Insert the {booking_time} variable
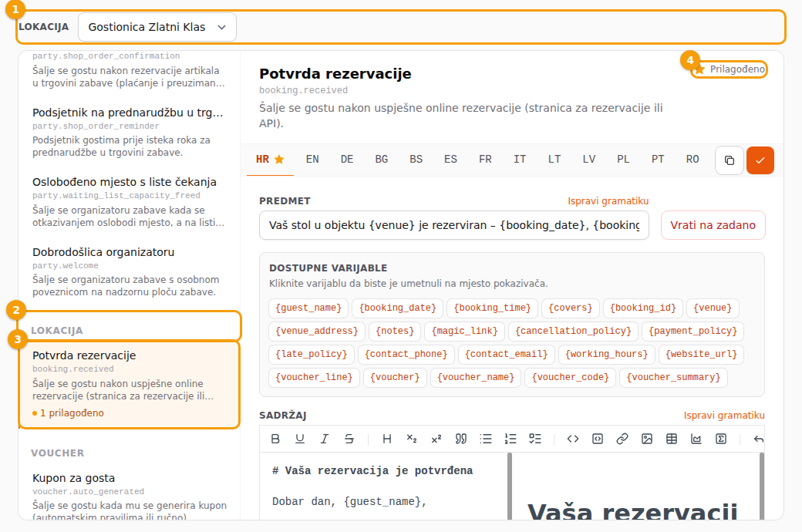This screenshot has width=802, height=532. [493, 308]
